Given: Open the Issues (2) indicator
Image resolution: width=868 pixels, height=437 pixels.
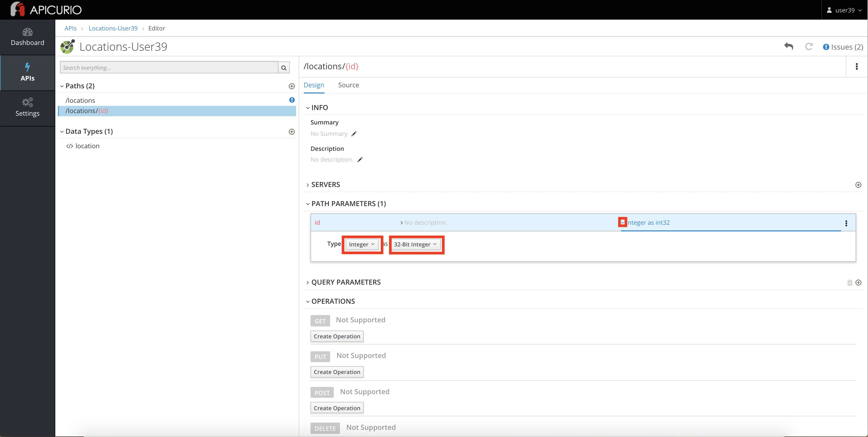Looking at the screenshot, I should pos(843,47).
